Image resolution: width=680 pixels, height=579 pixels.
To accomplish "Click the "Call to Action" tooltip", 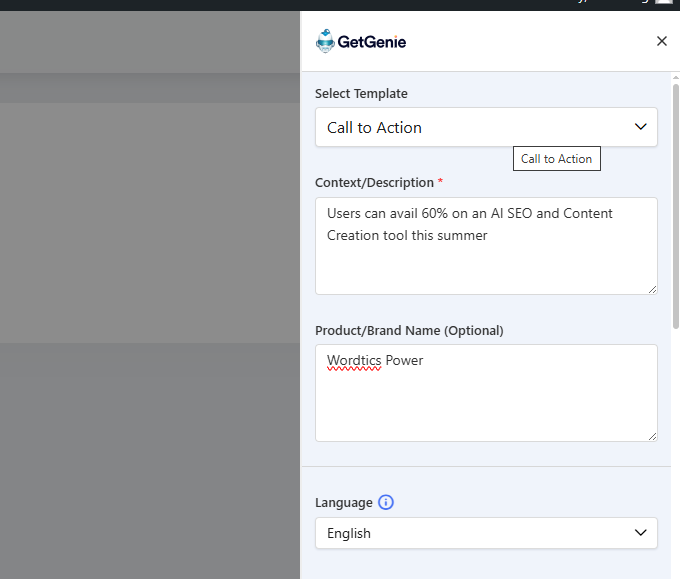I will click(557, 159).
